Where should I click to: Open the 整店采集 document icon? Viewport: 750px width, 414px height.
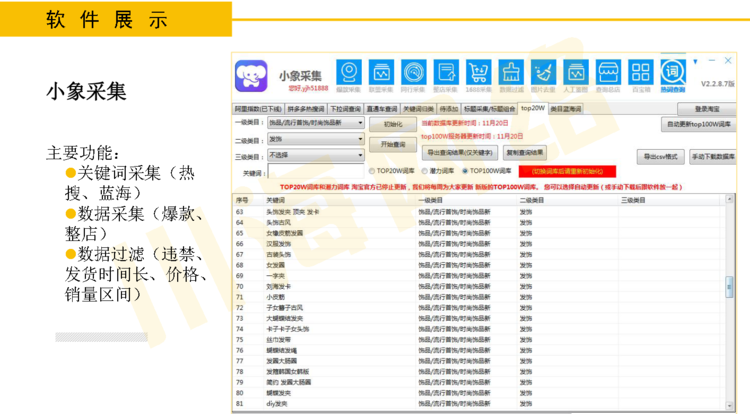[446, 73]
